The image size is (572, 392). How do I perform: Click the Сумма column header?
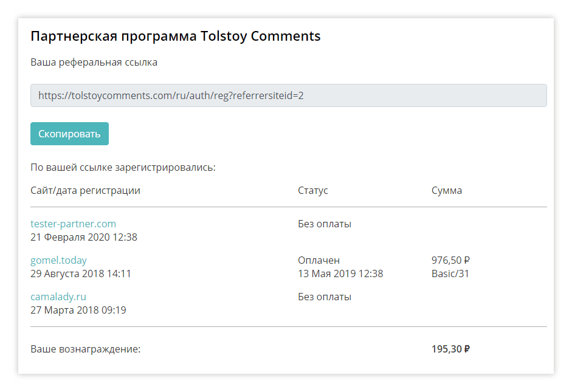(447, 191)
